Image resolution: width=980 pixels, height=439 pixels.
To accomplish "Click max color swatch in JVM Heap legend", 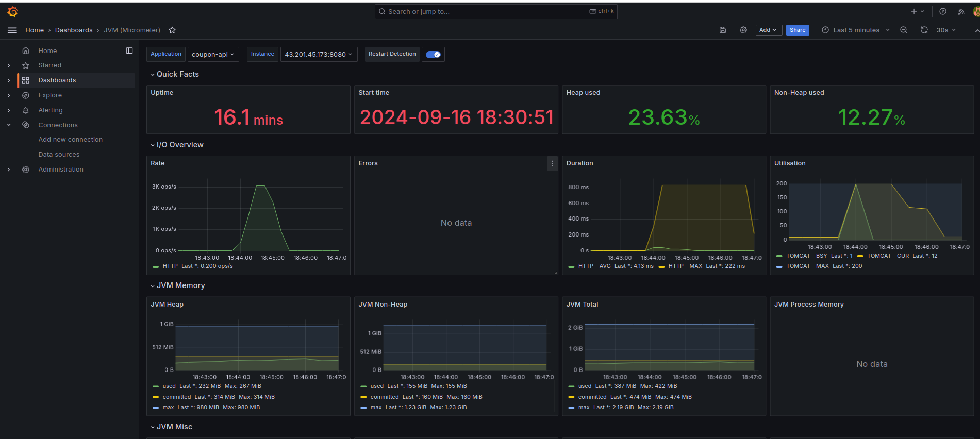I will click(156, 408).
